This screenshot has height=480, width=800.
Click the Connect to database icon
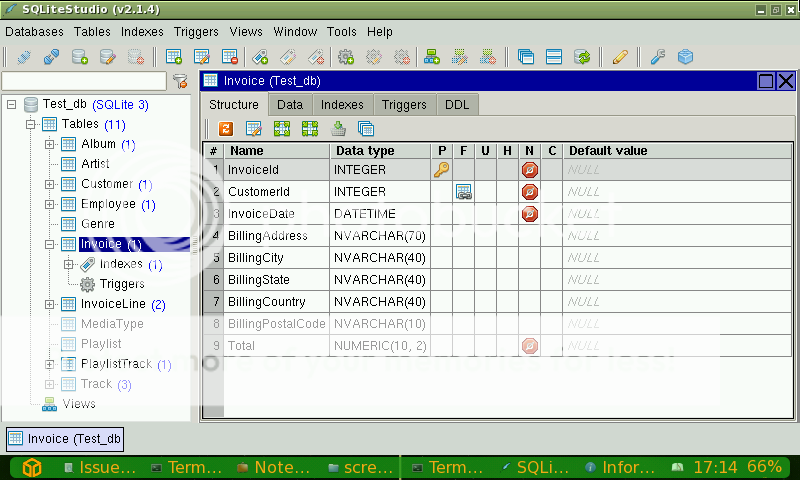click(23, 57)
